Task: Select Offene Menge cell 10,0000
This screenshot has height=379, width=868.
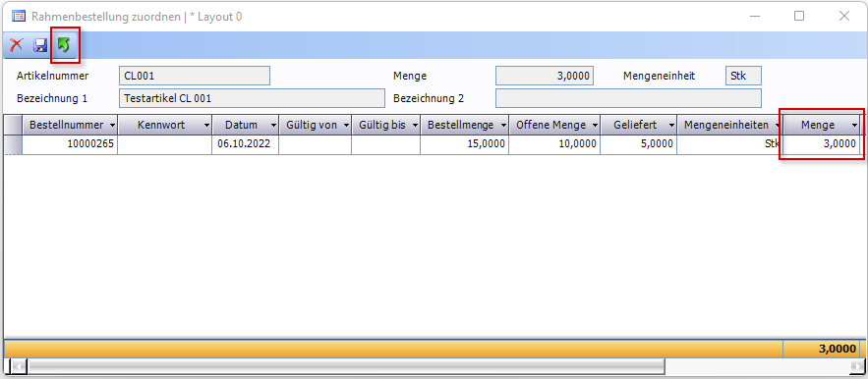Action: tap(554, 144)
